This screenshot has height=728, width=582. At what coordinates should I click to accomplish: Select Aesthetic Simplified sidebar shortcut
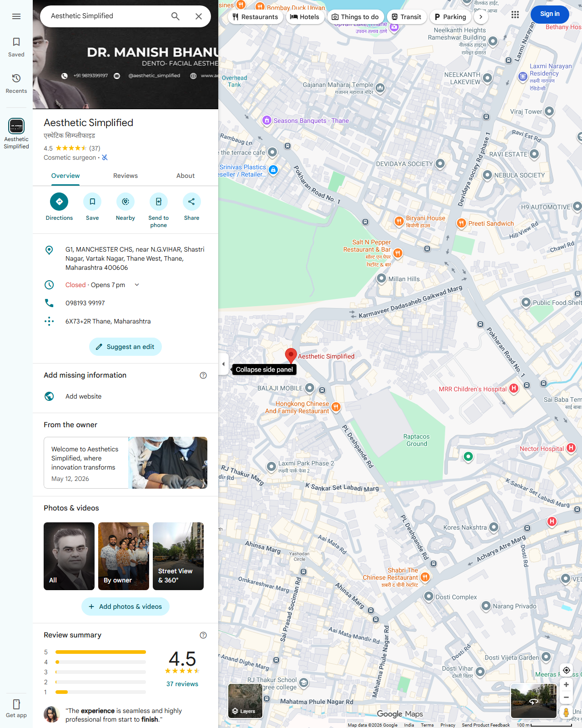[16, 134]
